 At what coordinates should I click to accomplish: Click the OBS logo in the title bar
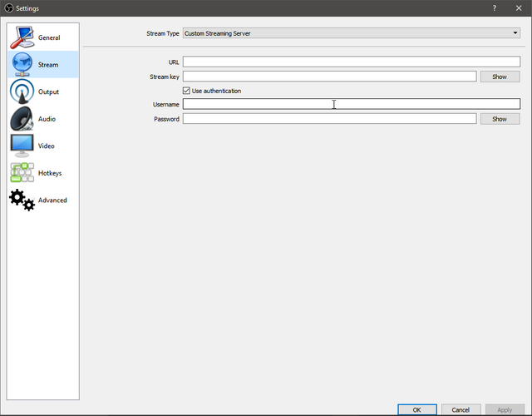[9, 8]
